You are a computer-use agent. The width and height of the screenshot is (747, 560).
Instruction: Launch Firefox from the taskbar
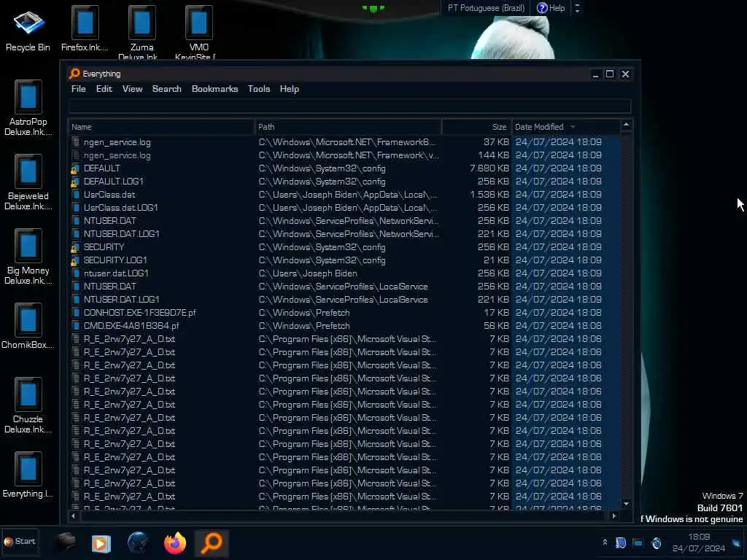[175, 542]
